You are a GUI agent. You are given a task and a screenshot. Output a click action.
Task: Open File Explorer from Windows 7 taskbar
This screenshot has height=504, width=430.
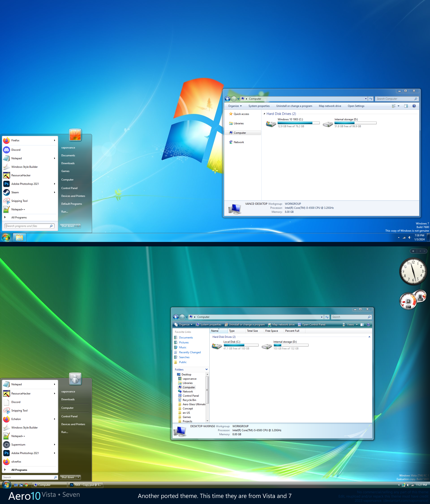19,238
